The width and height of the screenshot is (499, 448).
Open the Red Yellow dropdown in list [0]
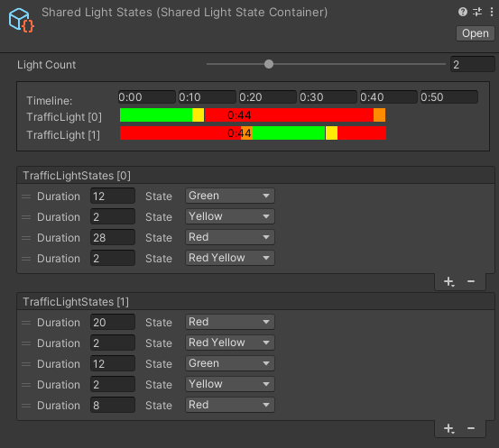click(x=230, y=258)
